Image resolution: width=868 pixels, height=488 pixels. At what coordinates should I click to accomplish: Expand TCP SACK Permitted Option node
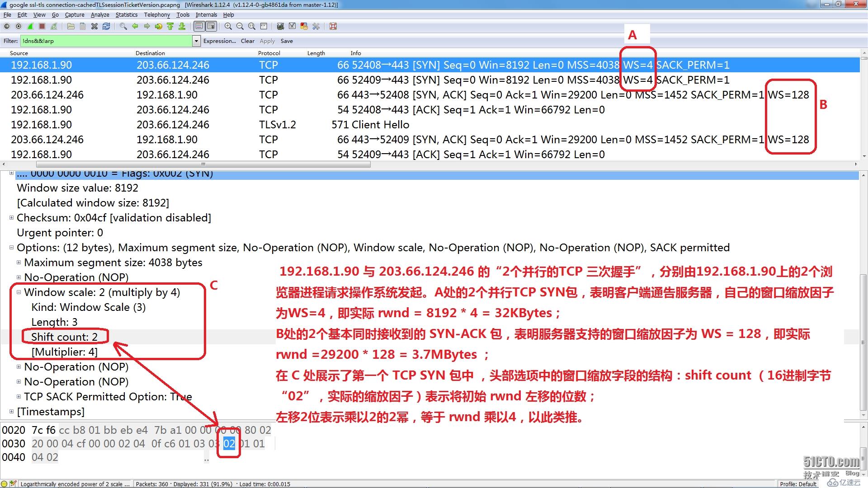coord(19,397)
